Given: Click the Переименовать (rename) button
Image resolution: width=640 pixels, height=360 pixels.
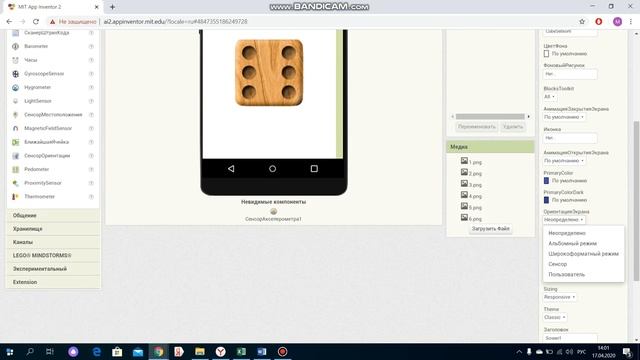Looking at the screenshot, I should [476, 127].
